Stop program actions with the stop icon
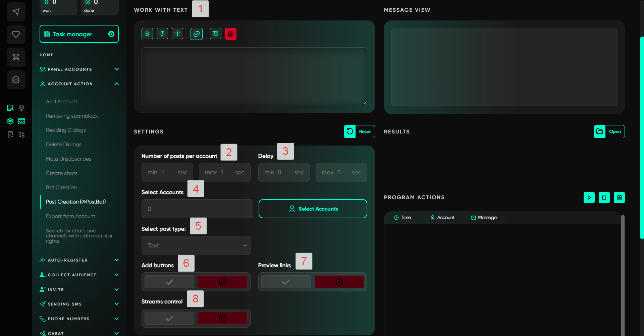Image resolution: width=644 pixels, height=336 pixels. [604, 198]
